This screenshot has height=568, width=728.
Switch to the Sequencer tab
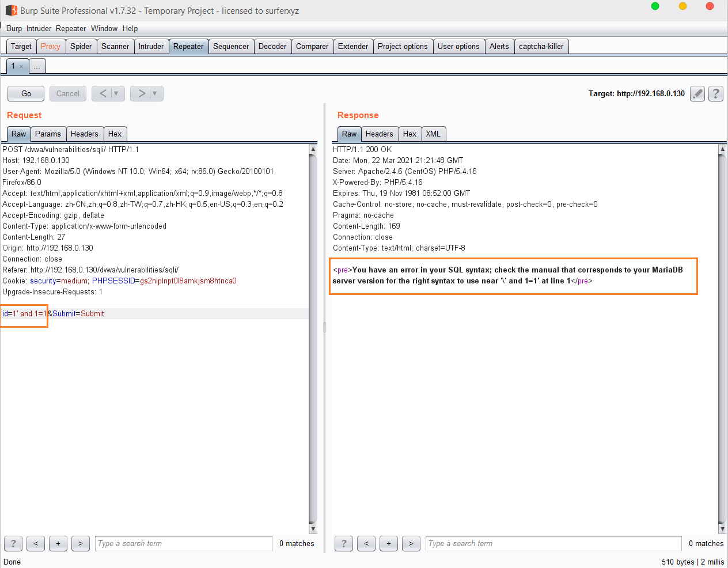coord(231,46)
